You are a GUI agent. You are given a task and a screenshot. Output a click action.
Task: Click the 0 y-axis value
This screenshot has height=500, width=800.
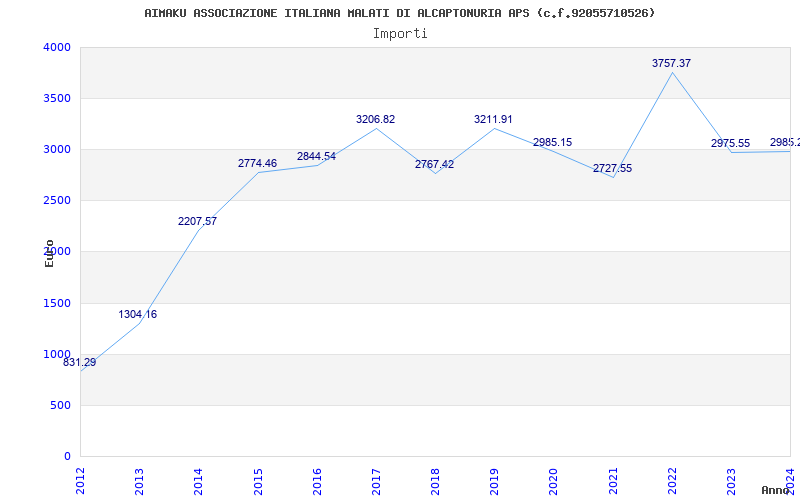[67, 456]
